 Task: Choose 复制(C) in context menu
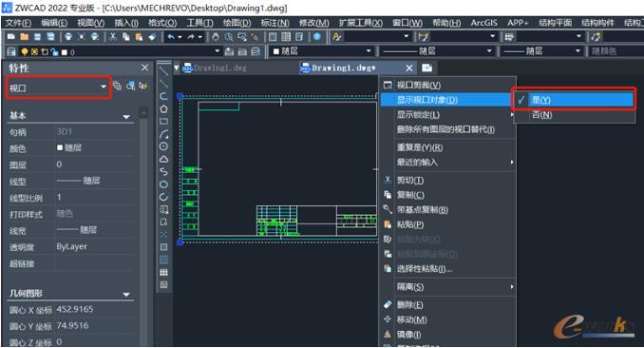(x=448, y=195)
